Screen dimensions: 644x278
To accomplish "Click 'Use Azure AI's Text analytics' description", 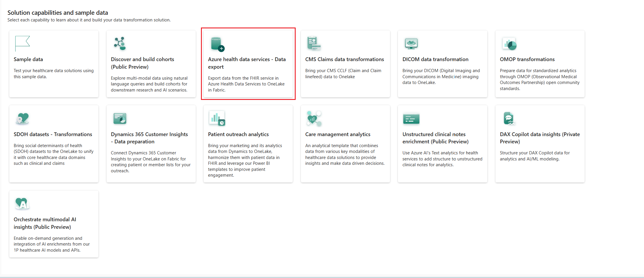I will pos(442,159).
